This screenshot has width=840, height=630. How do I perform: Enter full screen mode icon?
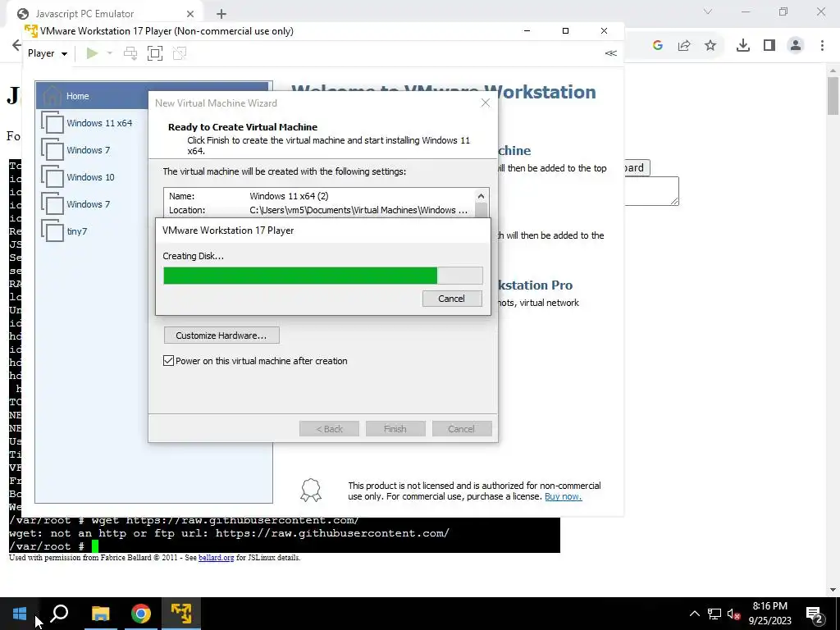[x=155, y=53]
